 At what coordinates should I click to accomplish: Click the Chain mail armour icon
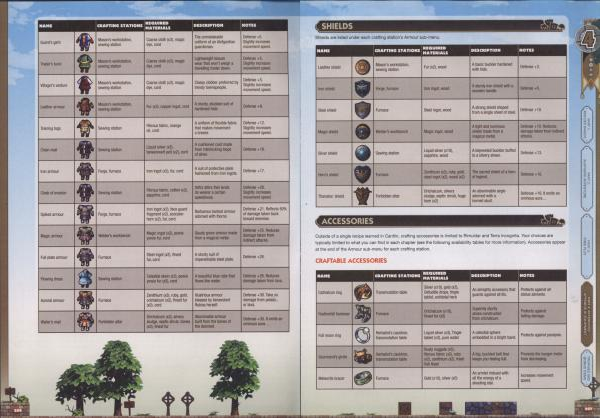(85, 149)
